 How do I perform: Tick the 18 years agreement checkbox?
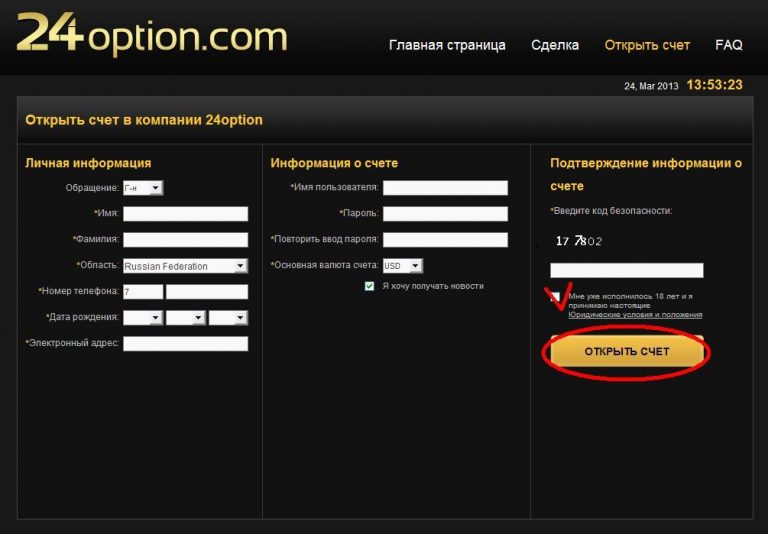(x=555, y=296)
